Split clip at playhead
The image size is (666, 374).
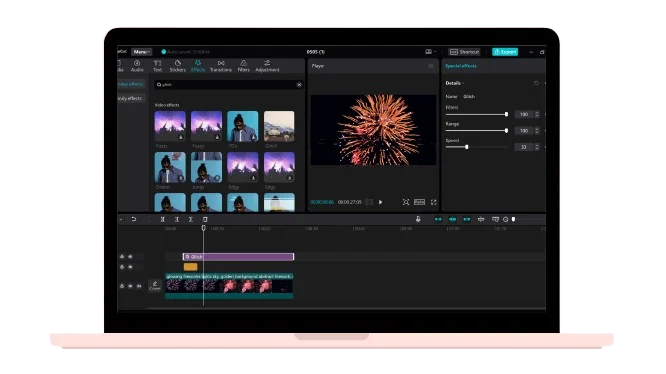[163, 219]
